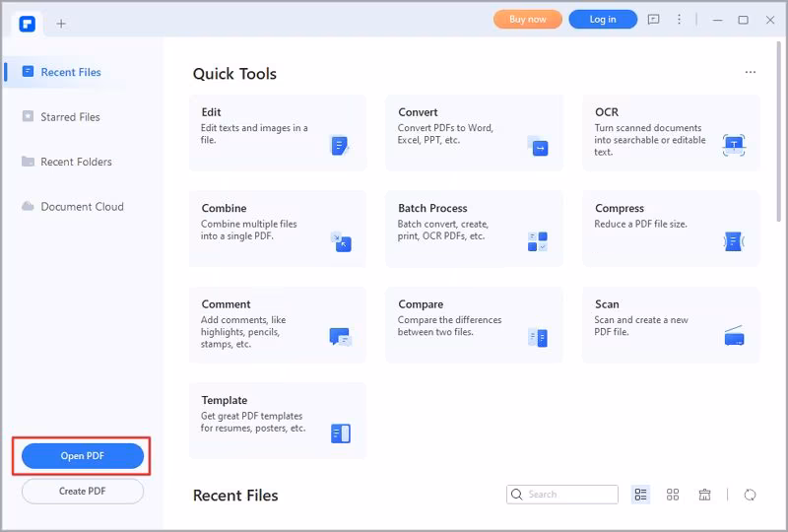Screen dimensions: 788x532
Task: Open Quick Tools more options menu
Action: click(x=751, y=73)
